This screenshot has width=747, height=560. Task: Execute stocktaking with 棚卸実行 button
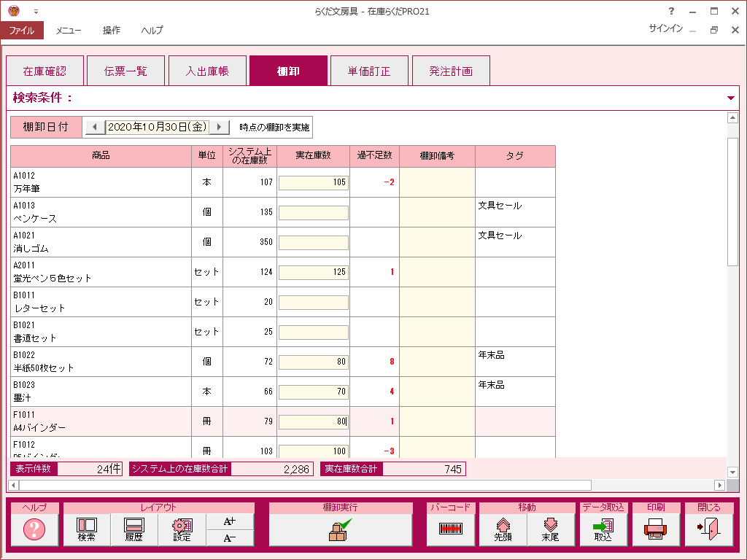(x=340, y=529)
